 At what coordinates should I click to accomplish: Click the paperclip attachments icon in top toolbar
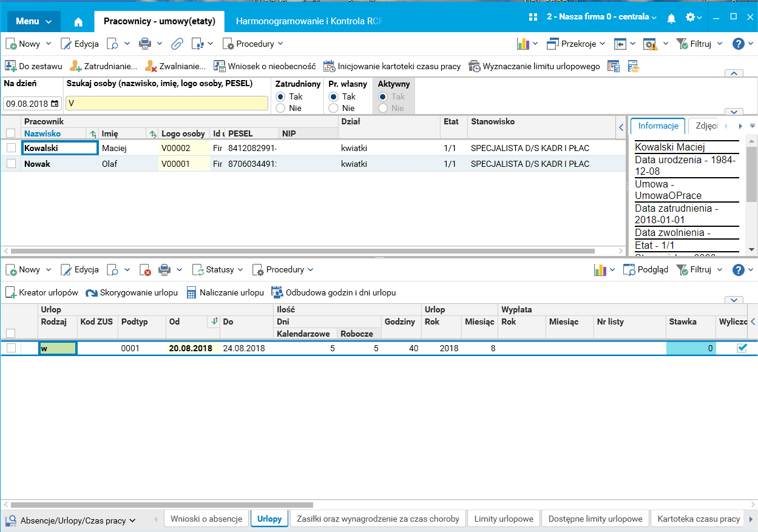pos(177,44)
